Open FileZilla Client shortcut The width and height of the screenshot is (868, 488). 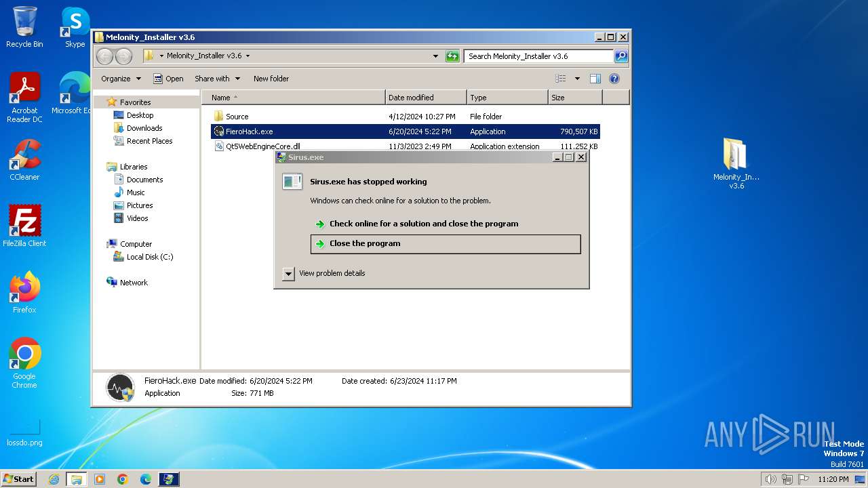click(24, 226)
